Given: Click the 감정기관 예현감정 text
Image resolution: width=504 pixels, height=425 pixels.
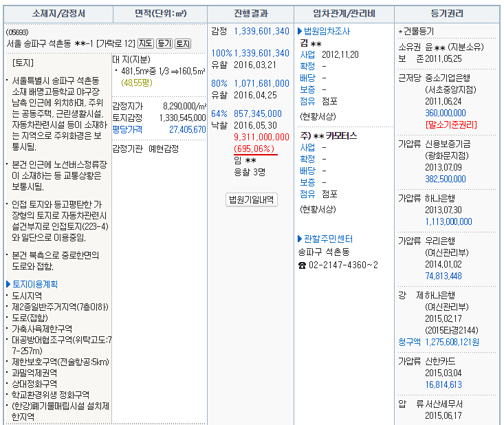Looking at the screenshot, I should [x=145, y=149].
